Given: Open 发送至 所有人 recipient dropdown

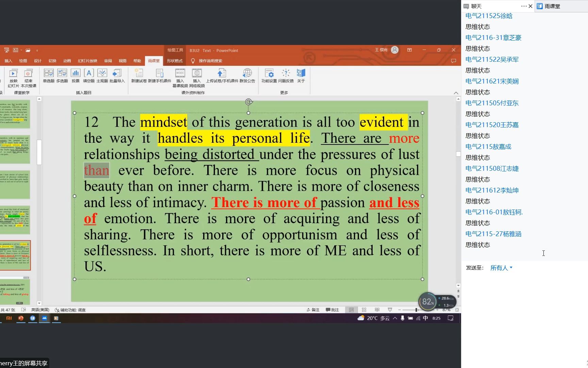Looking at the screenshot, I should pyautogui.click(x=501, y=268).
